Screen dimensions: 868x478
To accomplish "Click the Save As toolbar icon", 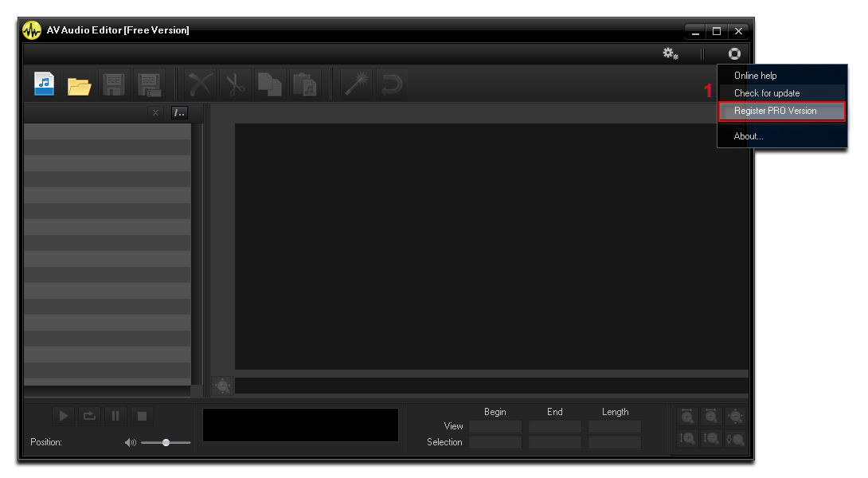I will point(147,84).
